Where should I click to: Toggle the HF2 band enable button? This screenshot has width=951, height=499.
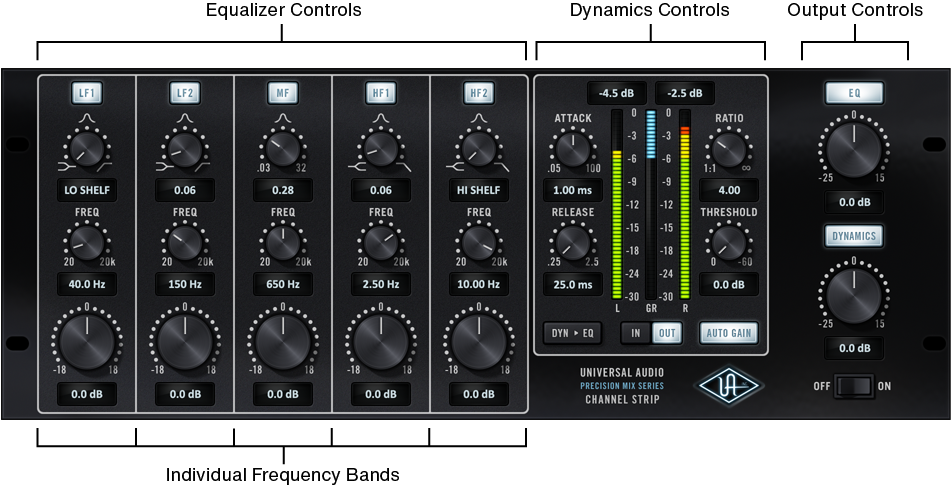pos(479,93)
